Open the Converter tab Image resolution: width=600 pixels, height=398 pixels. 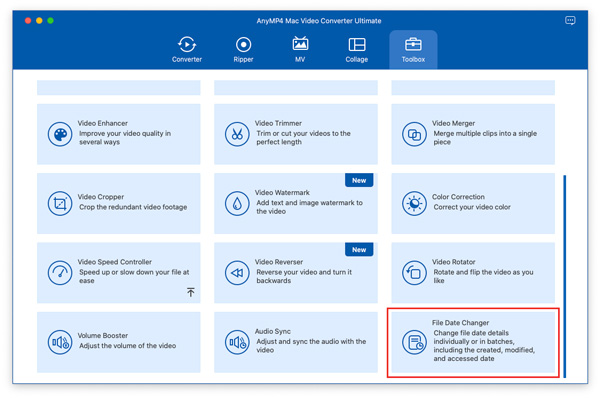[x=187, y=49]
